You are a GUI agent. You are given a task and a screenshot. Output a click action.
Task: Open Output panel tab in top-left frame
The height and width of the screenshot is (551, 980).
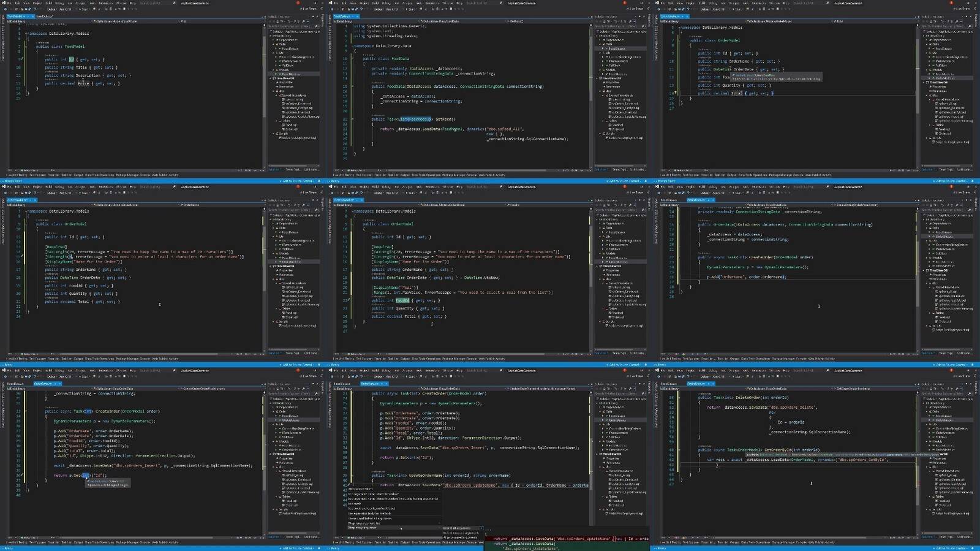[x=78, y=175]
